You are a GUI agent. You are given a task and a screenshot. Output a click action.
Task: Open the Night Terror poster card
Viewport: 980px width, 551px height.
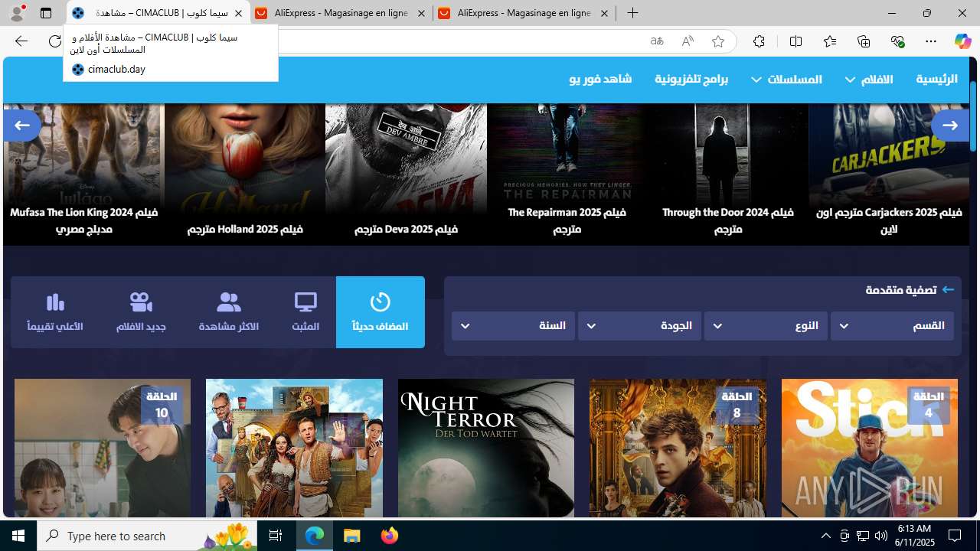(x=485, y=448)
